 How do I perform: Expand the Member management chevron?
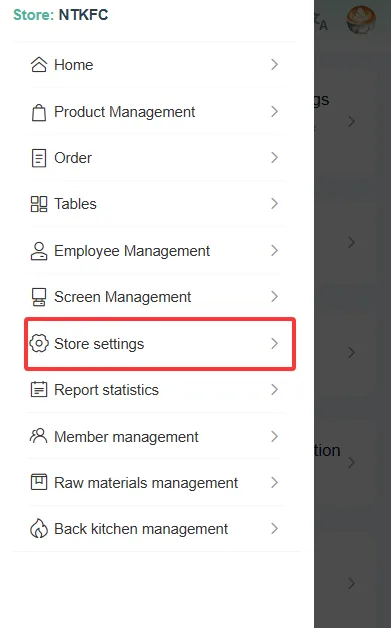274,436
